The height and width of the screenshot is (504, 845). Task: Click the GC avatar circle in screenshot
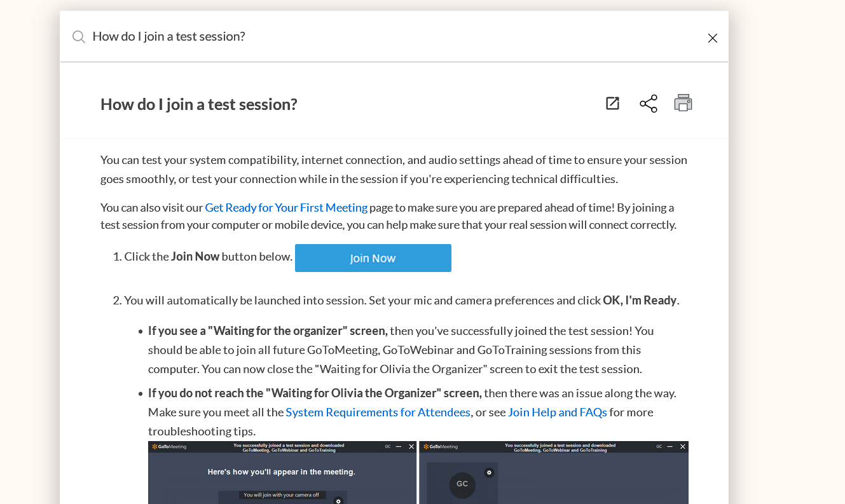(462, 484)
